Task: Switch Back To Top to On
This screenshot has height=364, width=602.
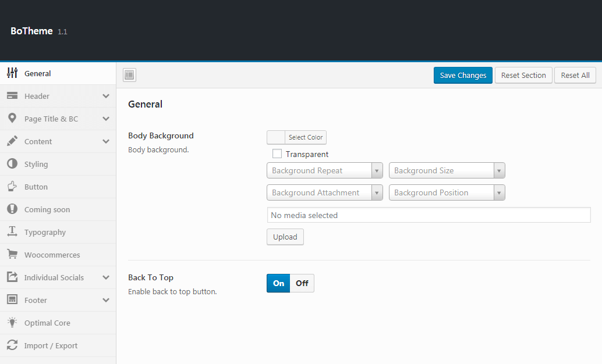Action: pos(278,283)
